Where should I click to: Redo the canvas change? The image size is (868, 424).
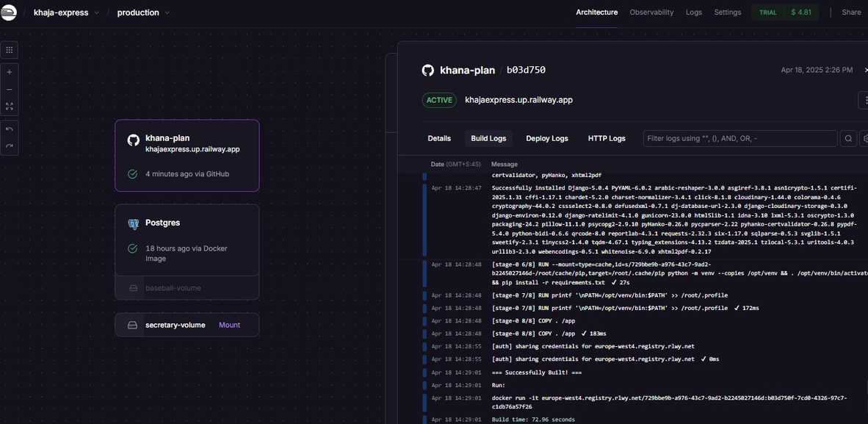(x=9, y=146)
